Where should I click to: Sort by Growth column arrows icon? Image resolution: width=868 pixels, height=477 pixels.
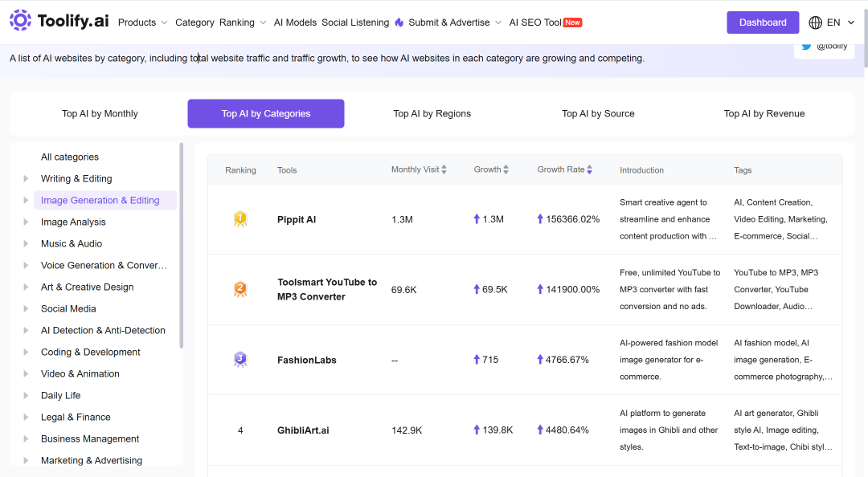506,170
